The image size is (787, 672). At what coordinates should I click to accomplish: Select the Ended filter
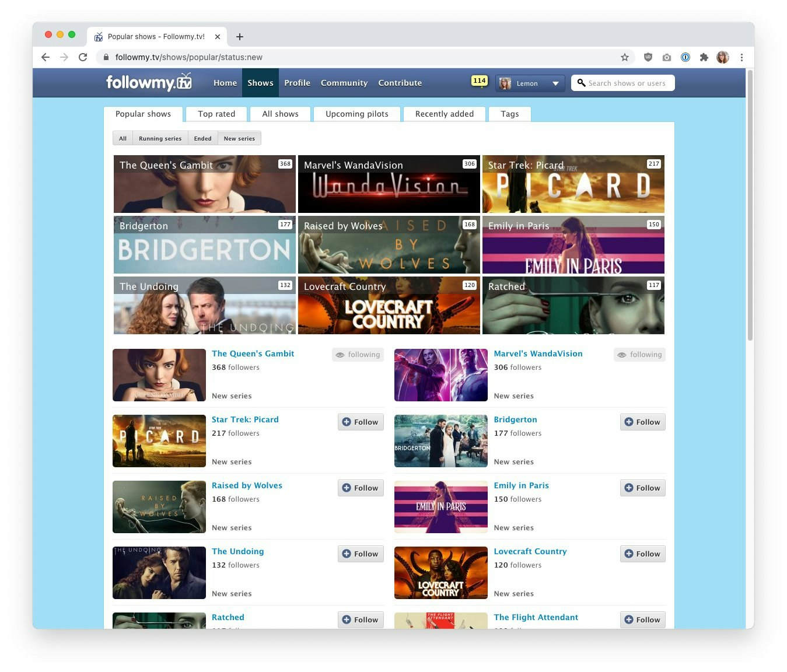[x=202, y=138]
